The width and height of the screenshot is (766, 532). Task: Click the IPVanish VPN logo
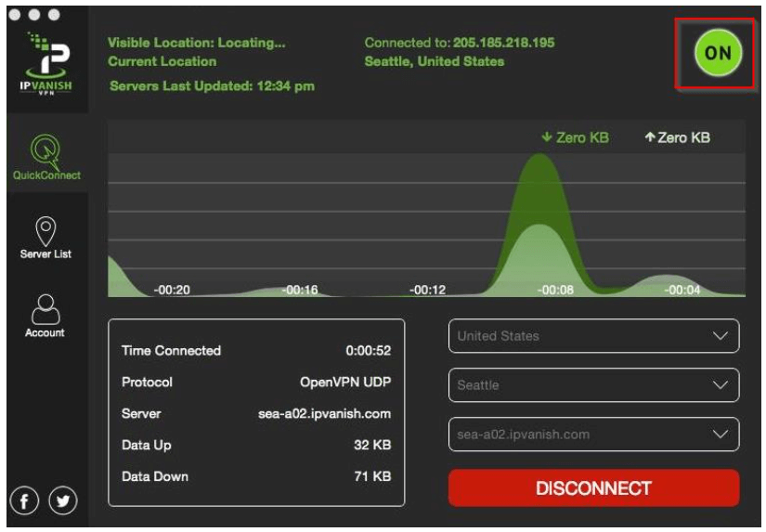45,63
